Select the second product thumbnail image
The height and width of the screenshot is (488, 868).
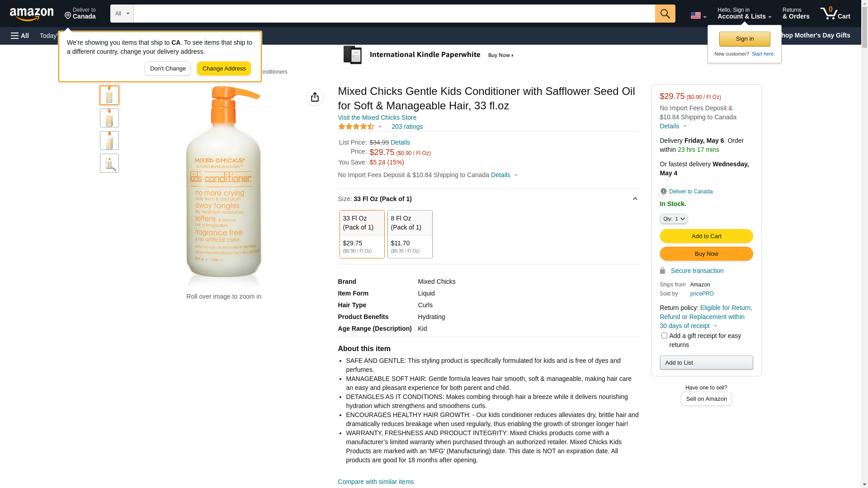click(x=109, y=118)
